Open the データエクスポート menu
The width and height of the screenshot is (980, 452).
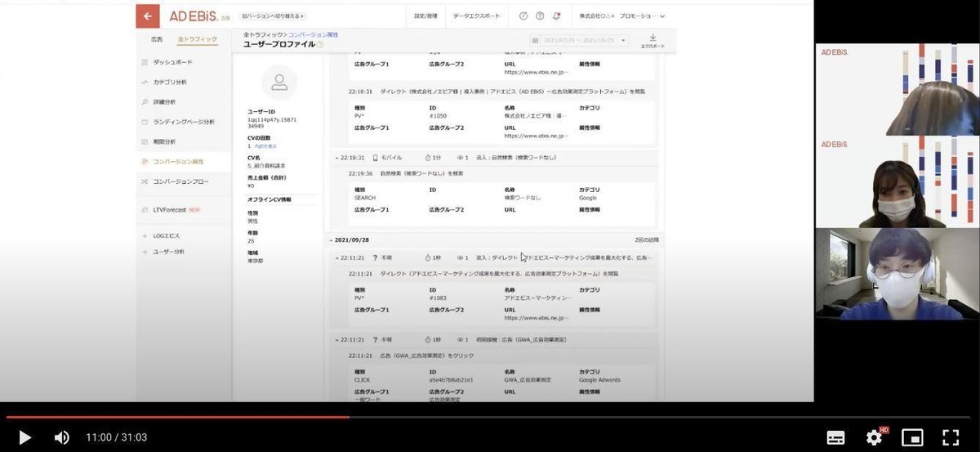click(x=477, y=16)
